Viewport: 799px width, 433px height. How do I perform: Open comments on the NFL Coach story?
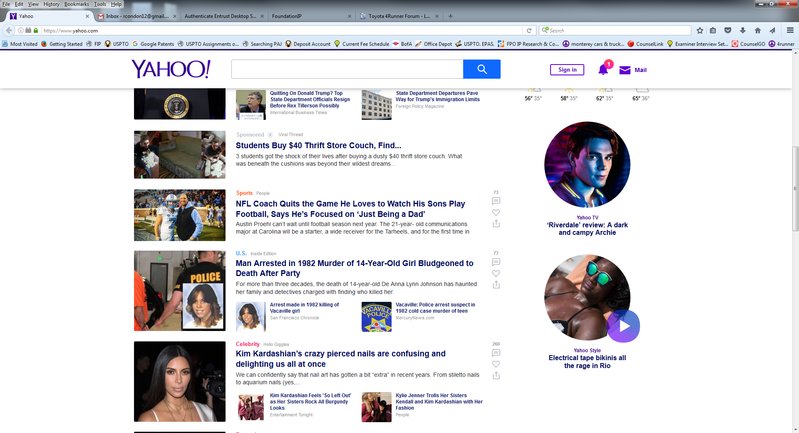[496, 201]
